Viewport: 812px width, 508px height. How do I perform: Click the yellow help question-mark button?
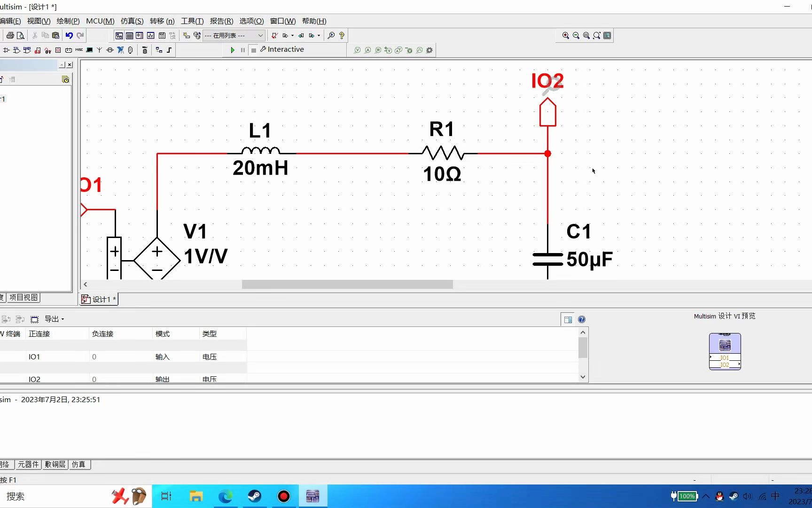(x=342, y=35)
